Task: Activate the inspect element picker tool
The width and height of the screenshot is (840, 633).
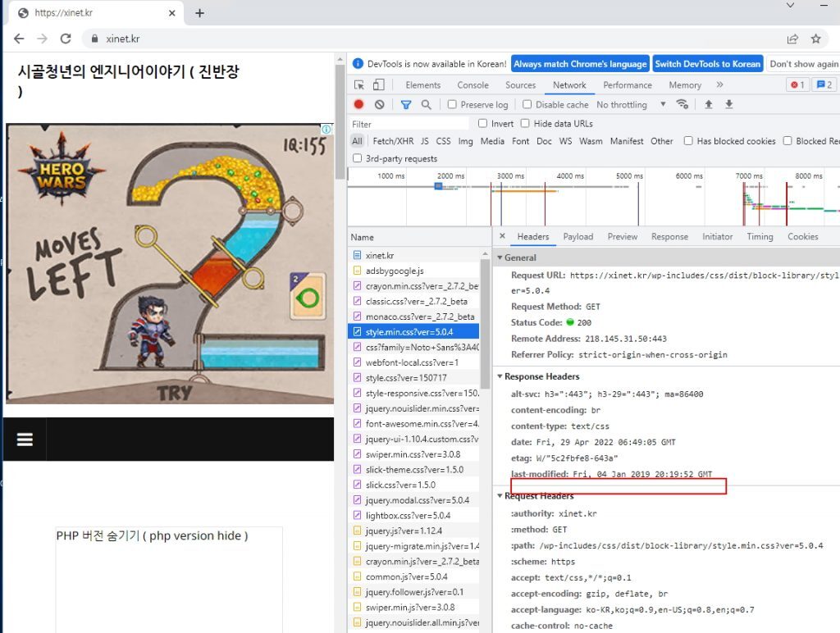Action: [x=359, y=84]
